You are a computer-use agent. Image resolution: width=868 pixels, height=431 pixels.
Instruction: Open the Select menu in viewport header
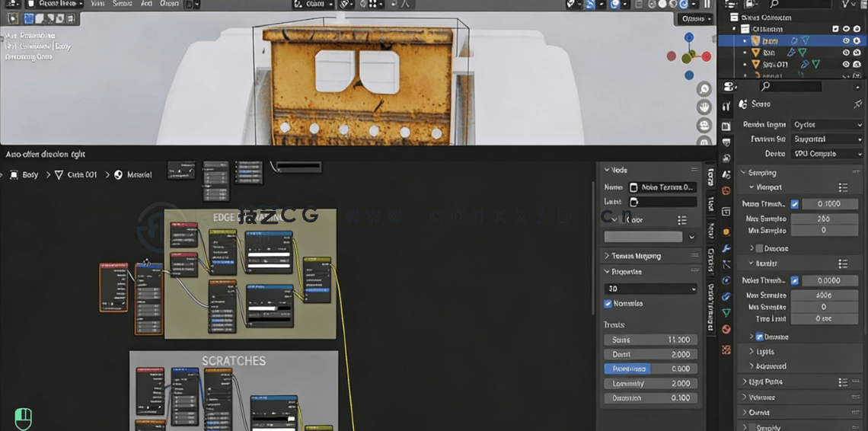pos(122,4)
